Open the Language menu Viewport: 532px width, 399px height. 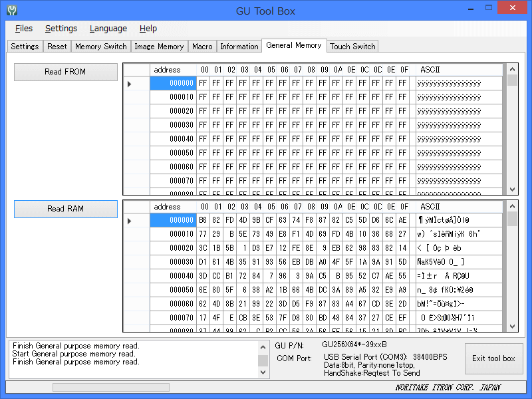click(x=108, y=29)
